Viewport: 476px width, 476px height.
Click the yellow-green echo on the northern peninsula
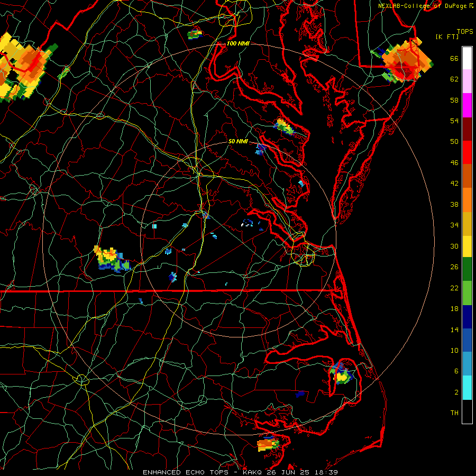(x=284, y=127)
